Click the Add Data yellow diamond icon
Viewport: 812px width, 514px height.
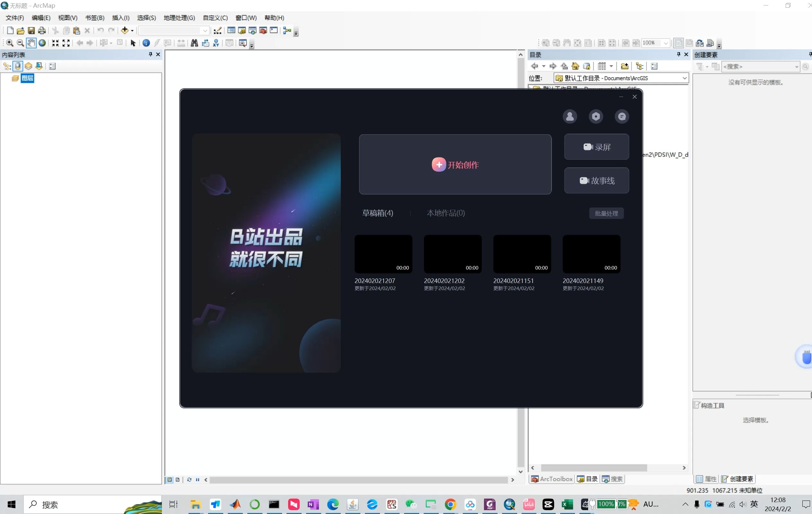[125, 30]
